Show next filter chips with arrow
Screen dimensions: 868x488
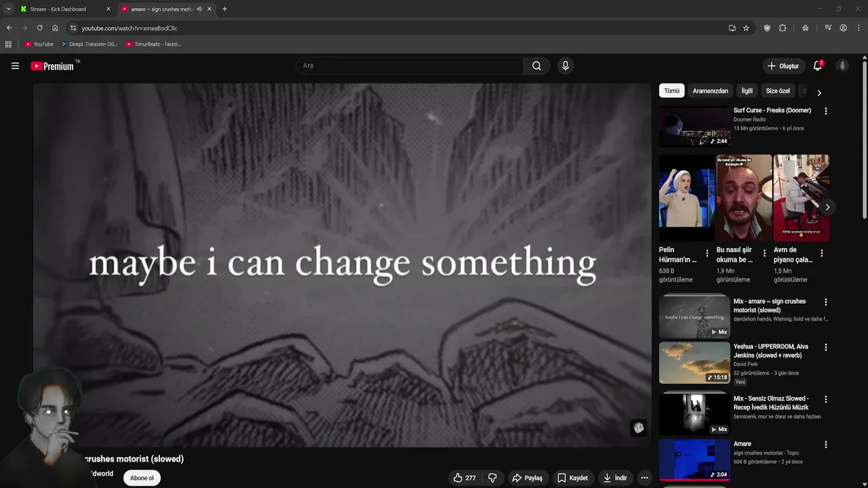click(x=818, y=92)
